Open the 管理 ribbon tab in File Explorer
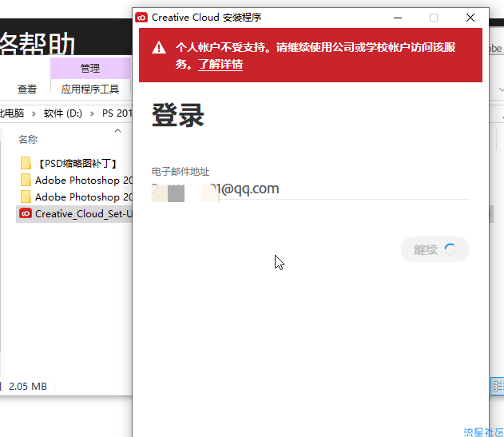This screenshot has width=504, height=437. 90,68
